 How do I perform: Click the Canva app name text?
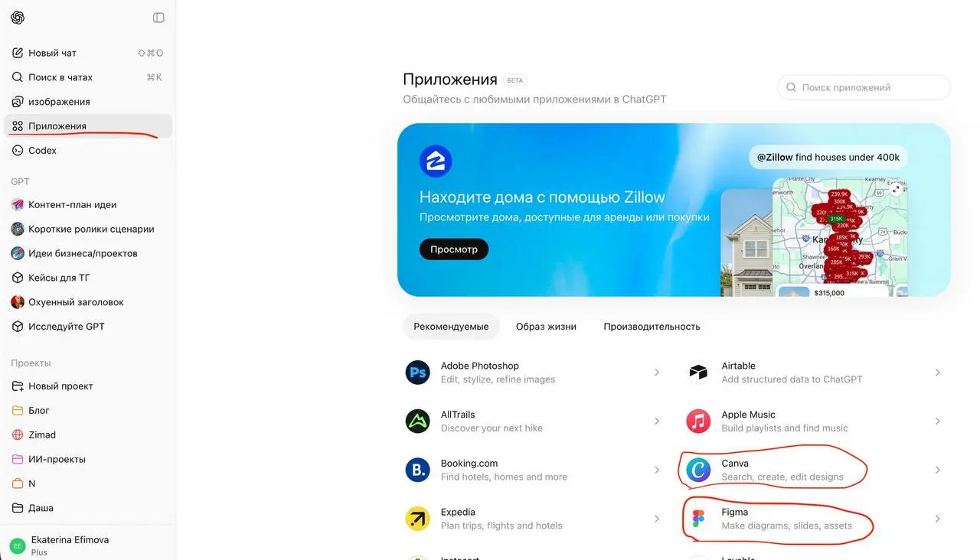735,464
